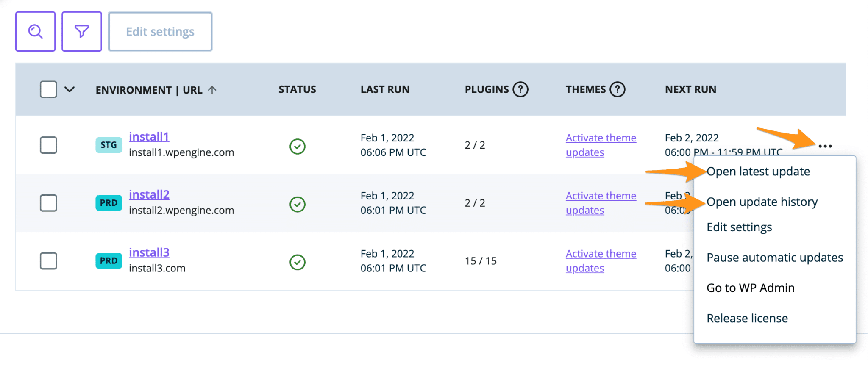
Task: Select Go to WP Admin menu option
Action: 750,288
